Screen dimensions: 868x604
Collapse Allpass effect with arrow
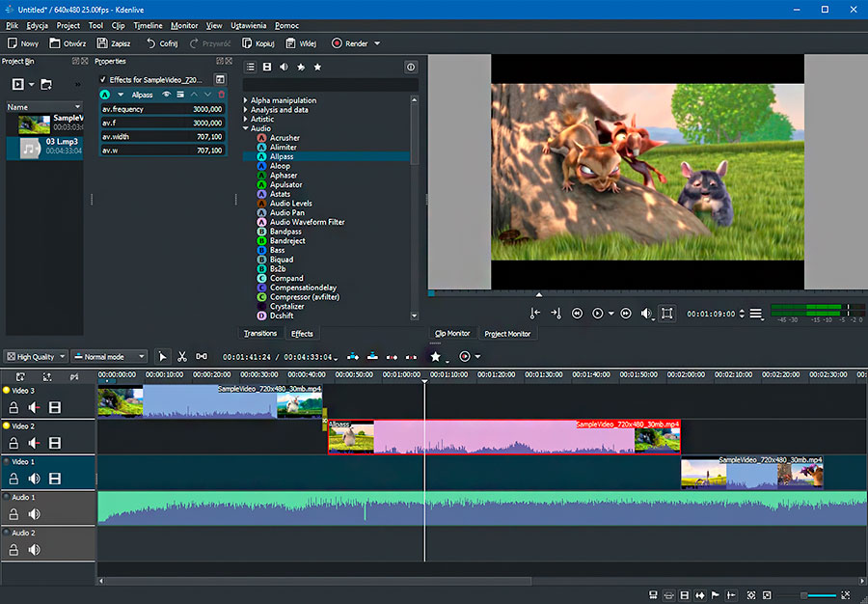coord(121,95)
